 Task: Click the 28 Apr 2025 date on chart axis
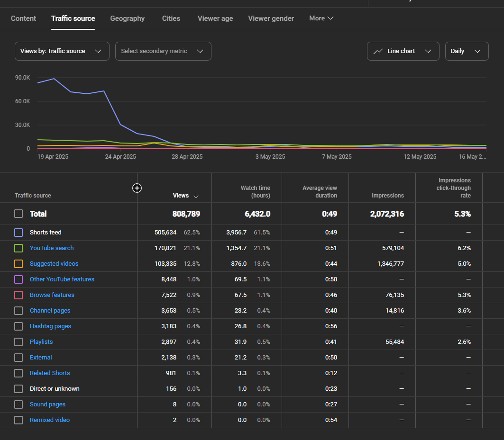(x=187, y=157)
